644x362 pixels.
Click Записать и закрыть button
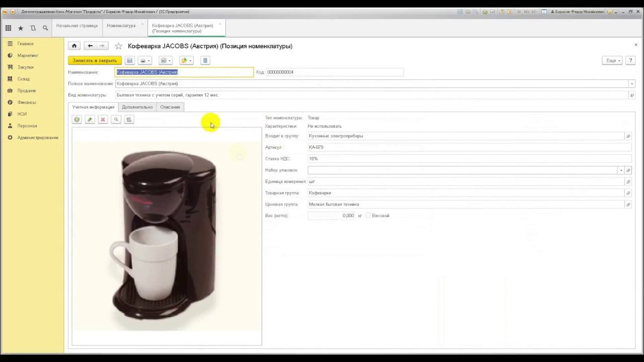pos(95,60)
